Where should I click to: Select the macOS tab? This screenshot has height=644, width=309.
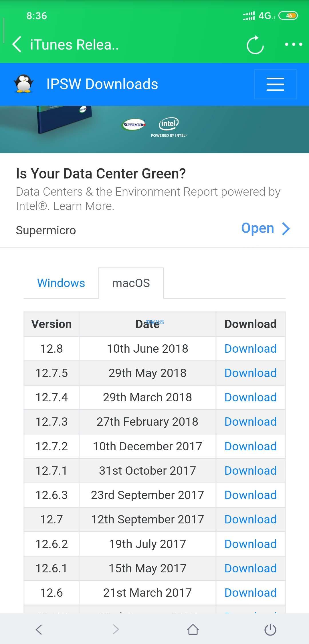pyautogui.click(x=131, y=283)
